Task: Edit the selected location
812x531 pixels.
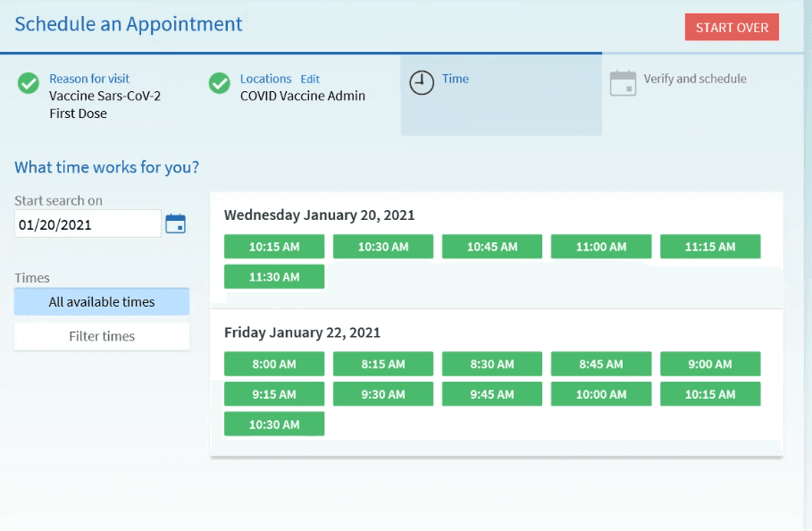Action: click(310, 80)
